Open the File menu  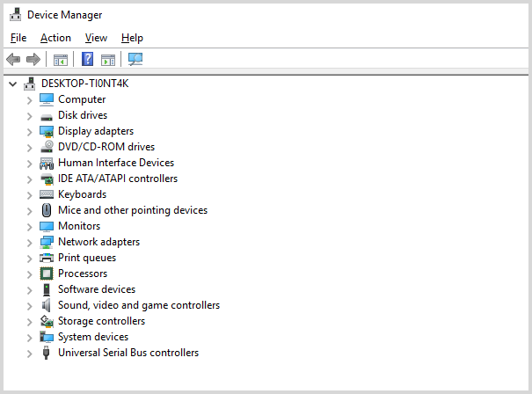(x=18, y=38)
